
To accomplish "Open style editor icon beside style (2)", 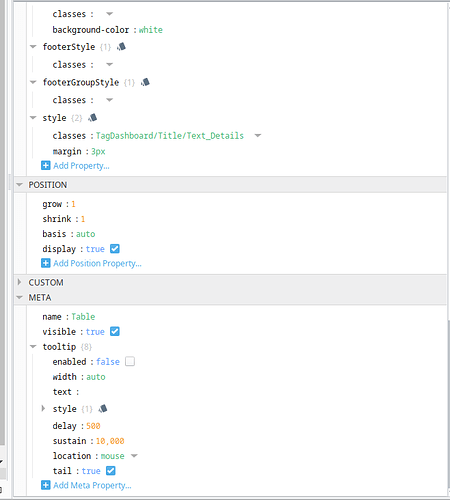I will coord(93,118).
